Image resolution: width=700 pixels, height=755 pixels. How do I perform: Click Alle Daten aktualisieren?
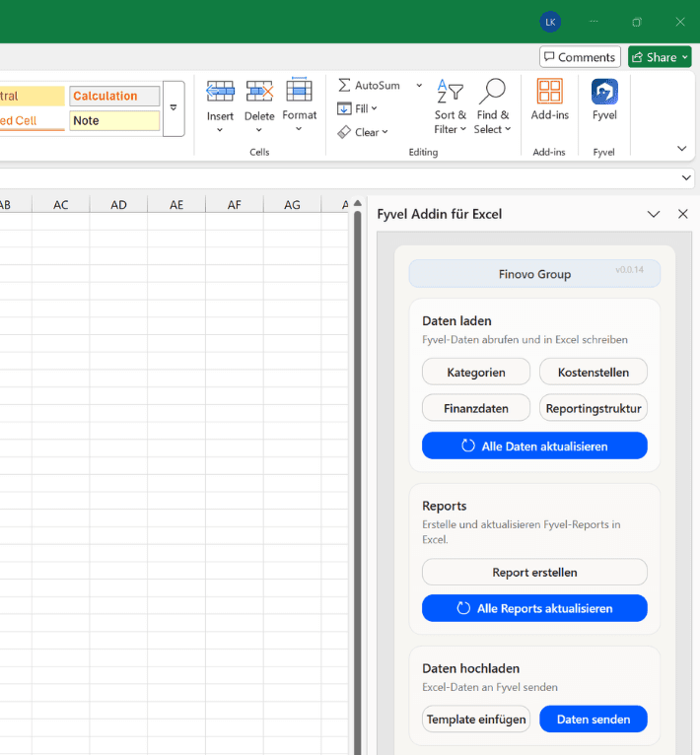click(x=534, y=446)
